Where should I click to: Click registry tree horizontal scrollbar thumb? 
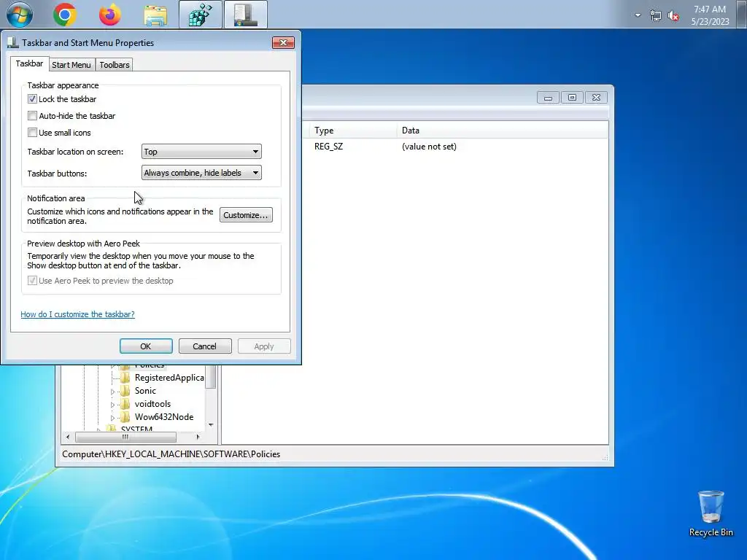(125, 437)
